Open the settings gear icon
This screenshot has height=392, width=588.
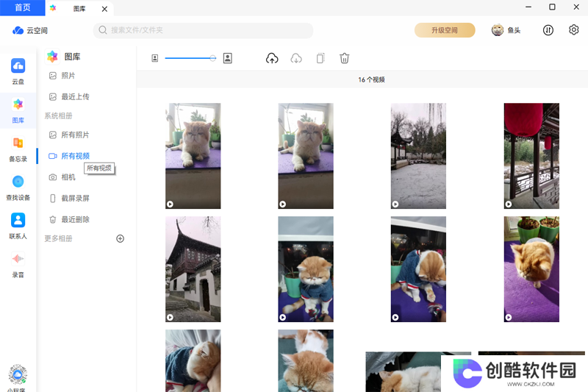[x=573, y=30]
